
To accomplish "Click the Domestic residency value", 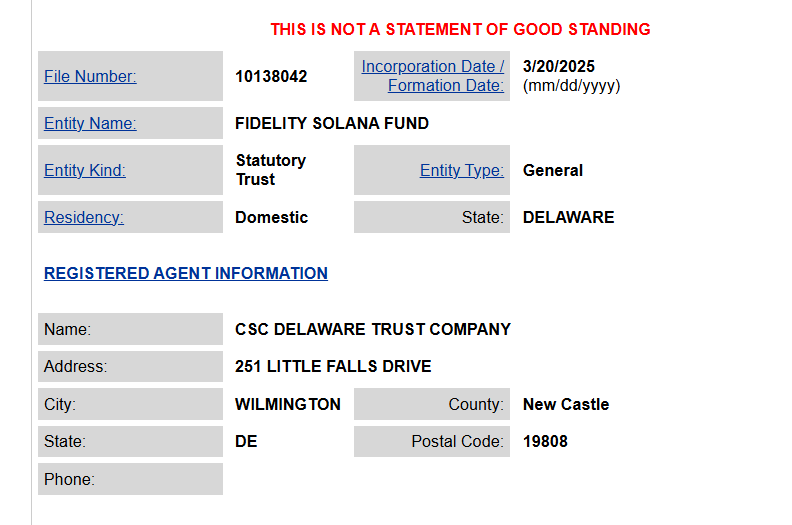I will click(x=271, y=217).
